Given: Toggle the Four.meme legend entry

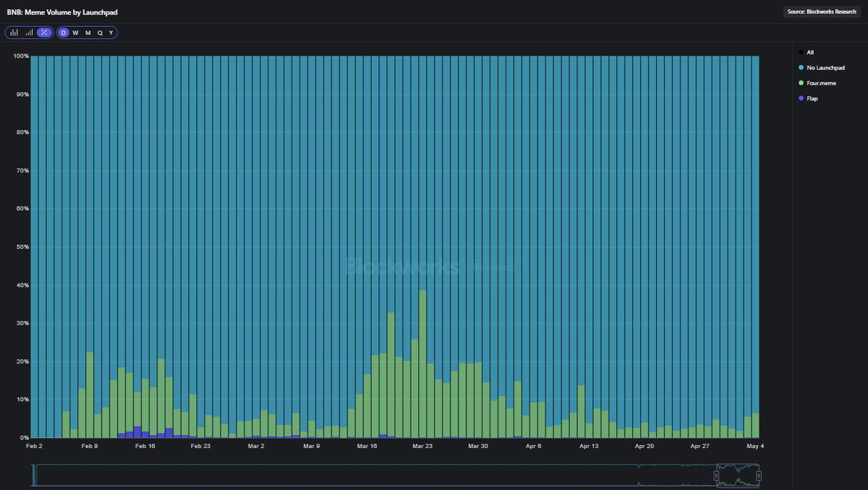Looking at the screenshot, I should [x=821, y=83].
